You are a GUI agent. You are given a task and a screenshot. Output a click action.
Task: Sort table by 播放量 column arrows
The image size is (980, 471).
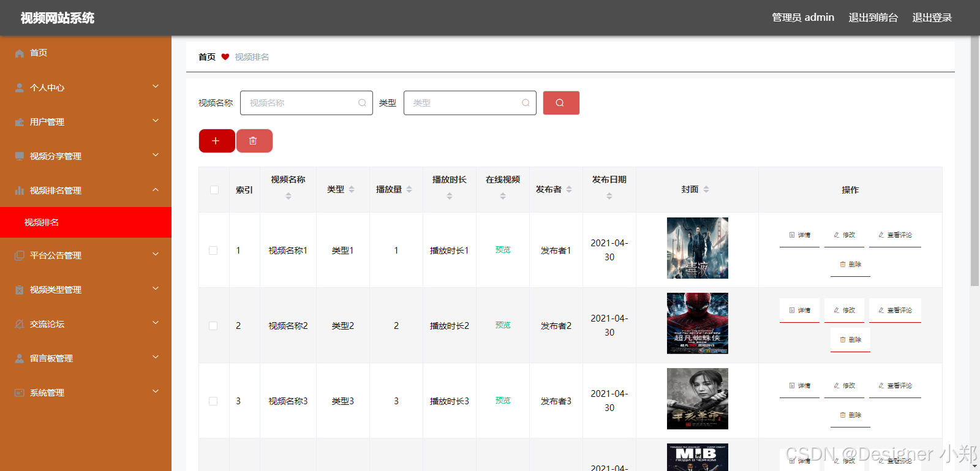pyautogui.click(x=409, y=190)
